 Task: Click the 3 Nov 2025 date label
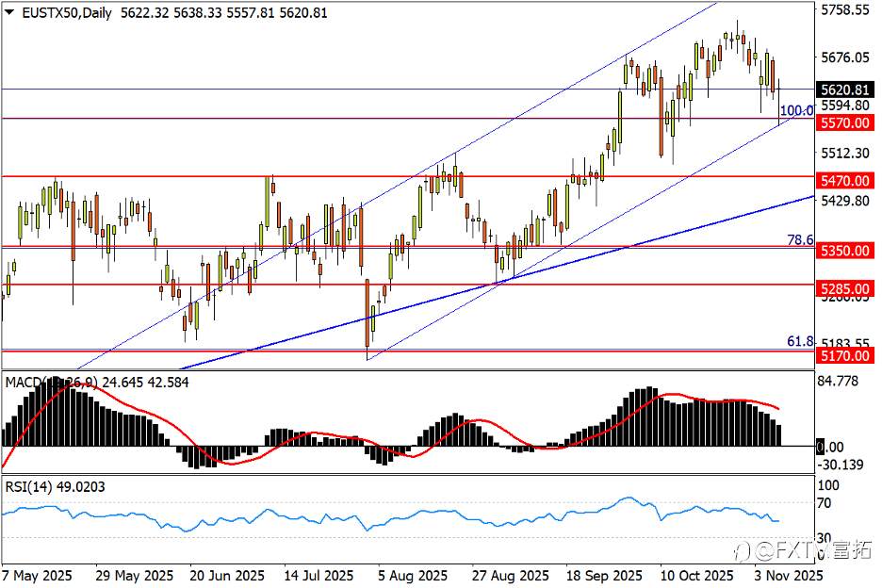pos(789,576)
